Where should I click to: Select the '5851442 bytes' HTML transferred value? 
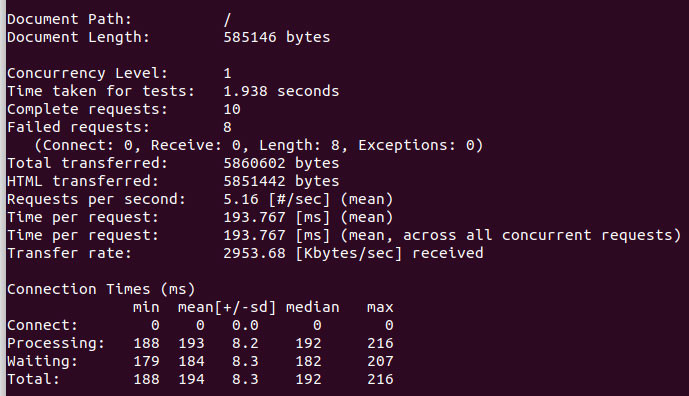click(x=281, y=182)
